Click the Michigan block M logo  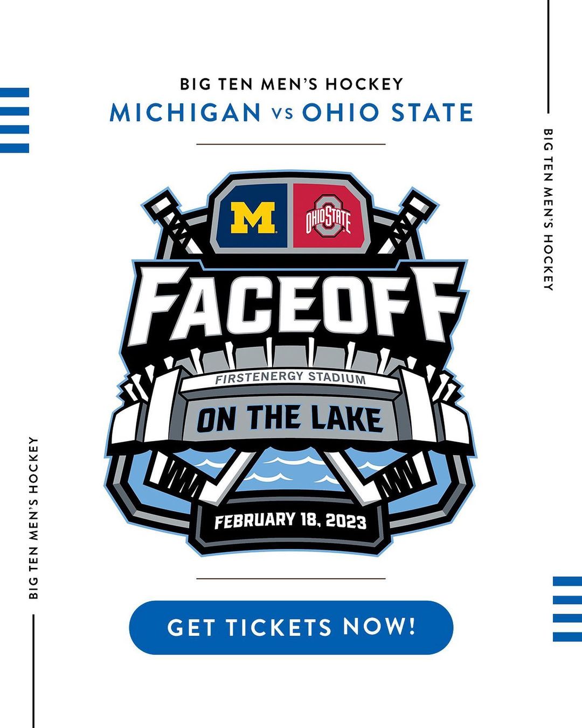pos(253,217)
